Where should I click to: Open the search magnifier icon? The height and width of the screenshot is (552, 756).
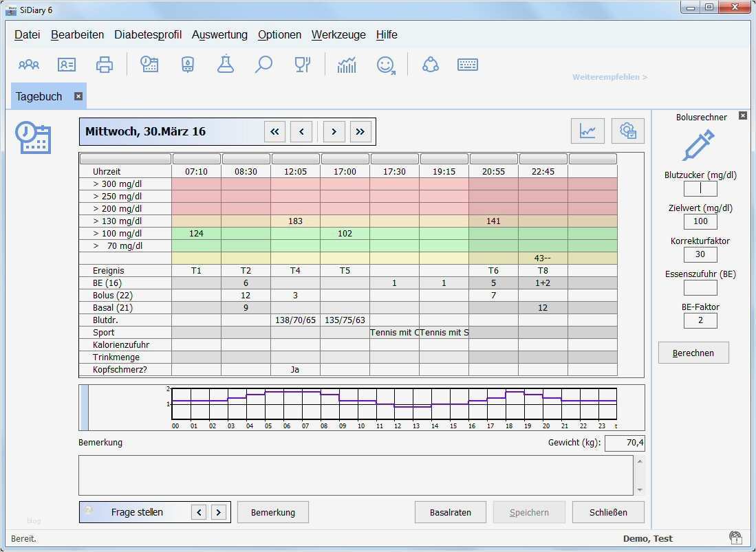tap(264, 64)
